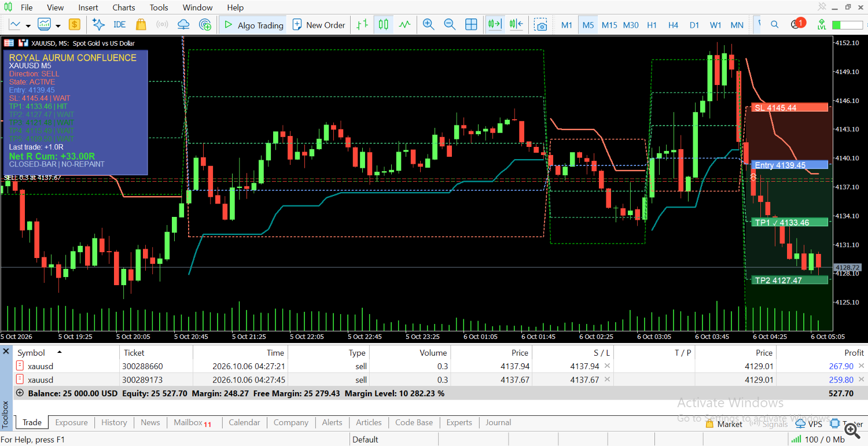
Task: Tile chart windows with grid icon
Action: coord(471,24)
